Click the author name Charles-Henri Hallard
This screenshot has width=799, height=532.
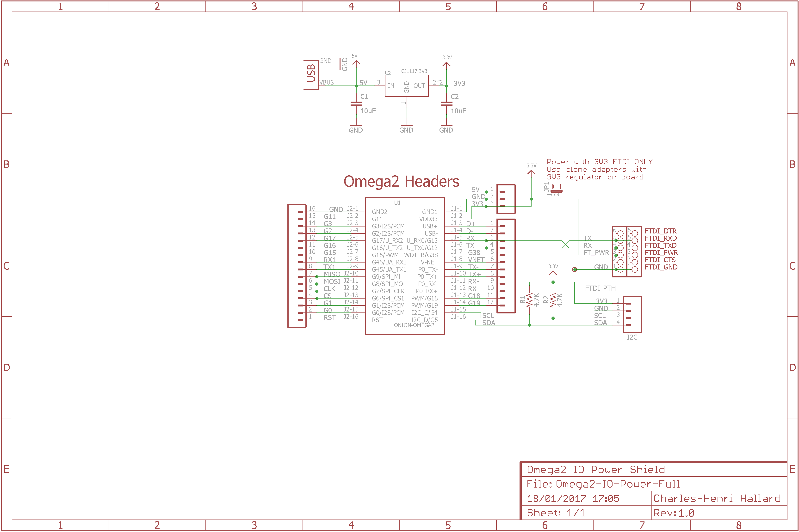[717, 498]
